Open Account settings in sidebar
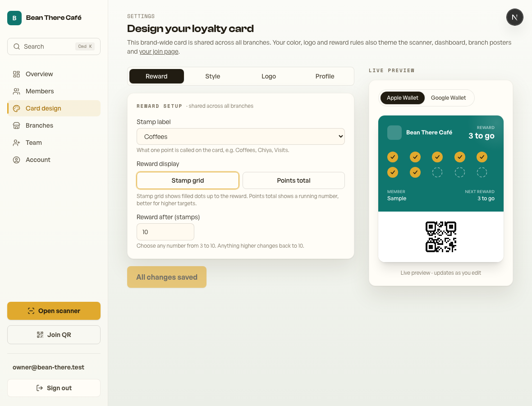 tap(54, 160)
